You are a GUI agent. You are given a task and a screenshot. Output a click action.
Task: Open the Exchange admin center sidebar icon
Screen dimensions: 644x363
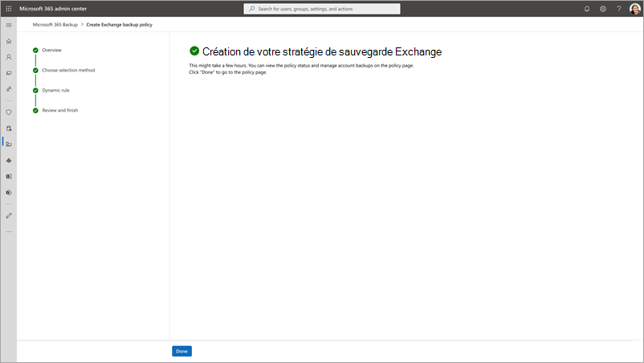click(x=9, y=177)
